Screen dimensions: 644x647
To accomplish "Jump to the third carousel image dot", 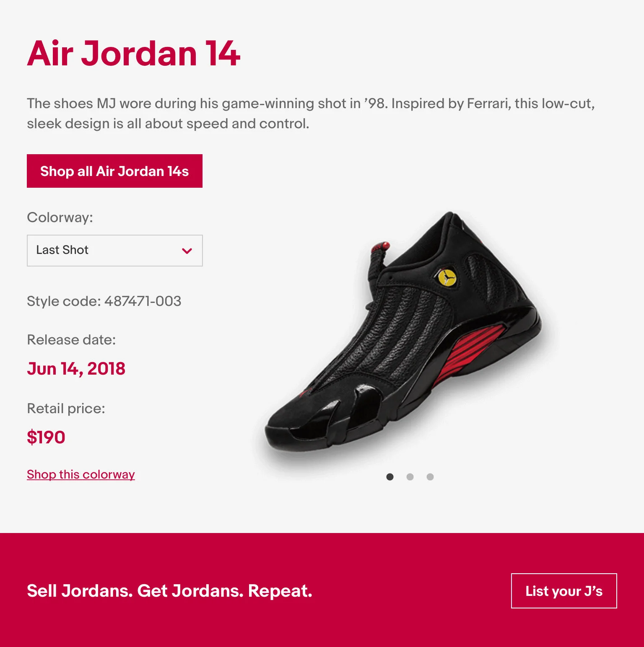I will pyautogui.click(x=430, y=477).
